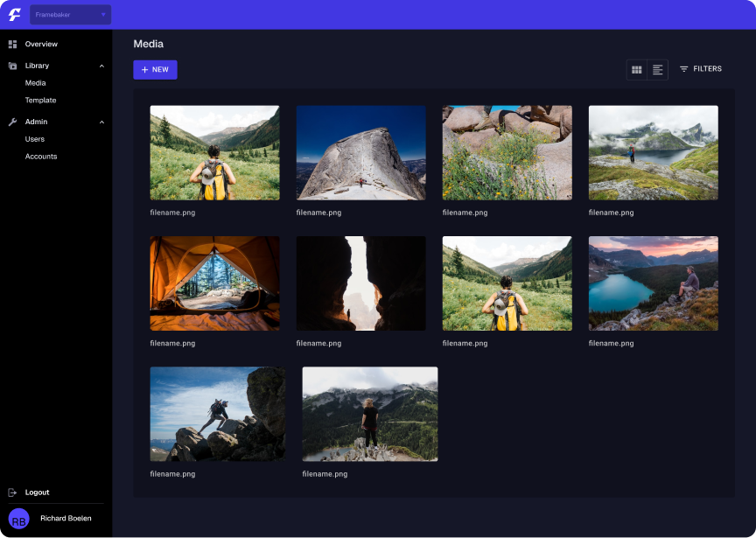
Task: Open the Framebaker workspace dropdown
Action: pyautogui.click(x=70, y=14)
